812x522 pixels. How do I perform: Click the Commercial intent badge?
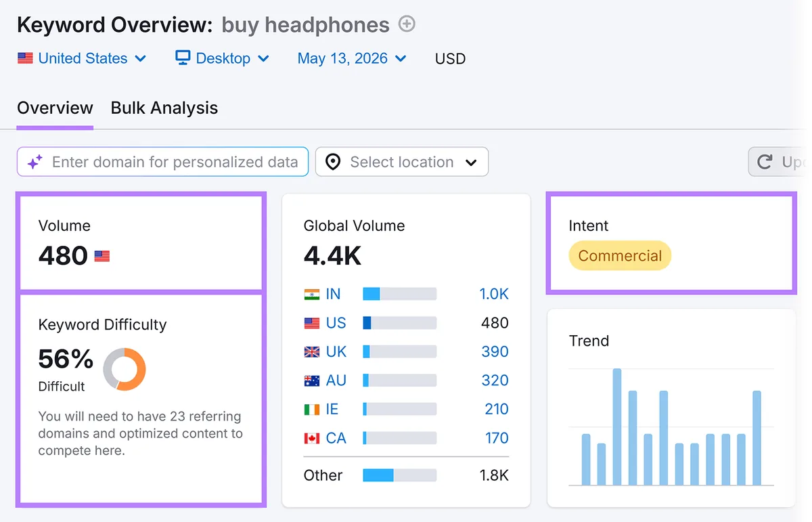tap(620, 256)
